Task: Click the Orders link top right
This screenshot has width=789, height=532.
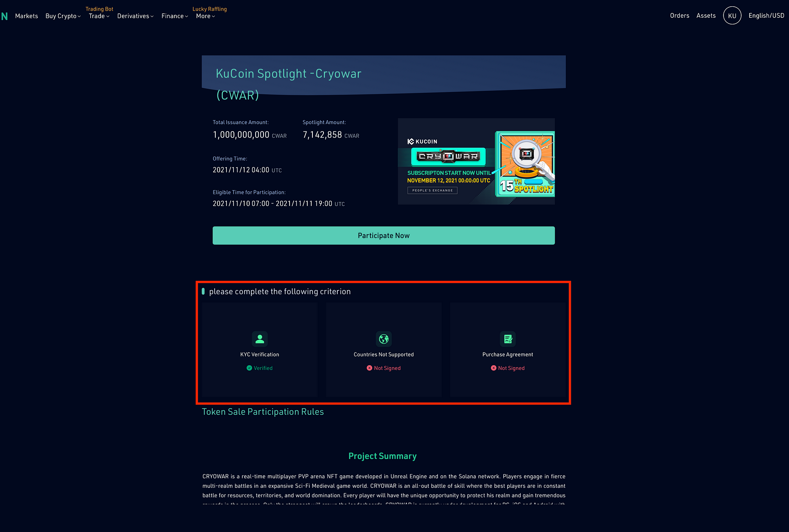Action: pyautogui.click(x=679, y=15)
